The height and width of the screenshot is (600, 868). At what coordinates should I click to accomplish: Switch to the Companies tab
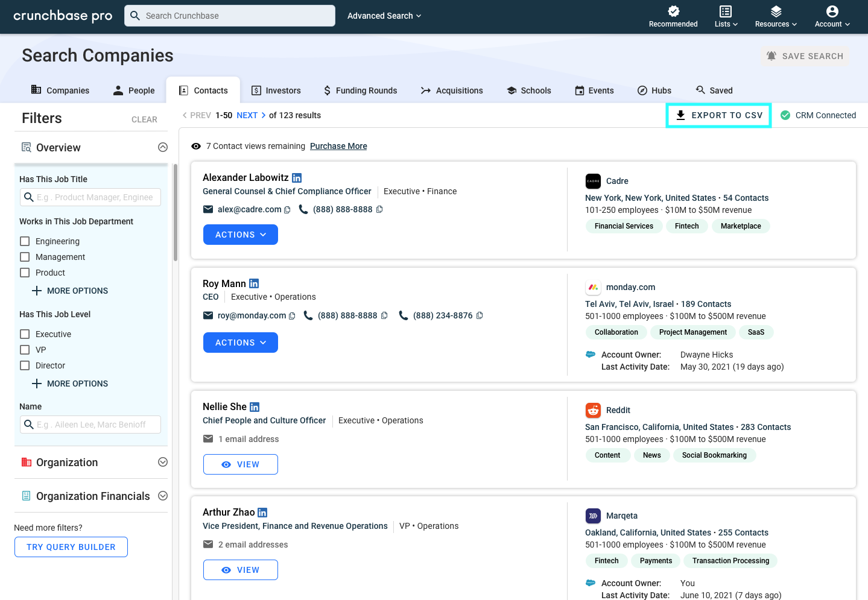60,90
